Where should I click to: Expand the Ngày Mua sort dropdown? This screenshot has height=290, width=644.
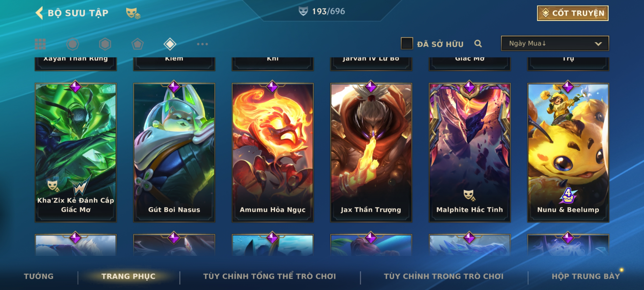[x=555, y=44]
